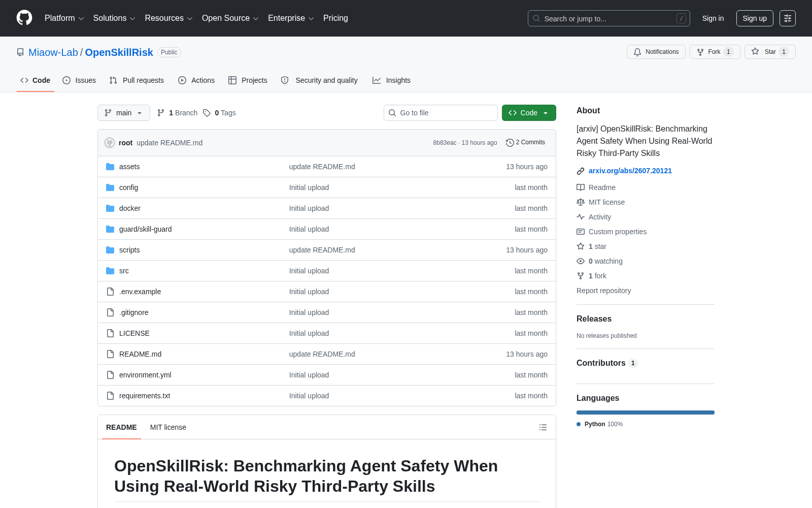The image size is (812, 508).
Task: Click the commit history clock icon
Action: [510, 143]
